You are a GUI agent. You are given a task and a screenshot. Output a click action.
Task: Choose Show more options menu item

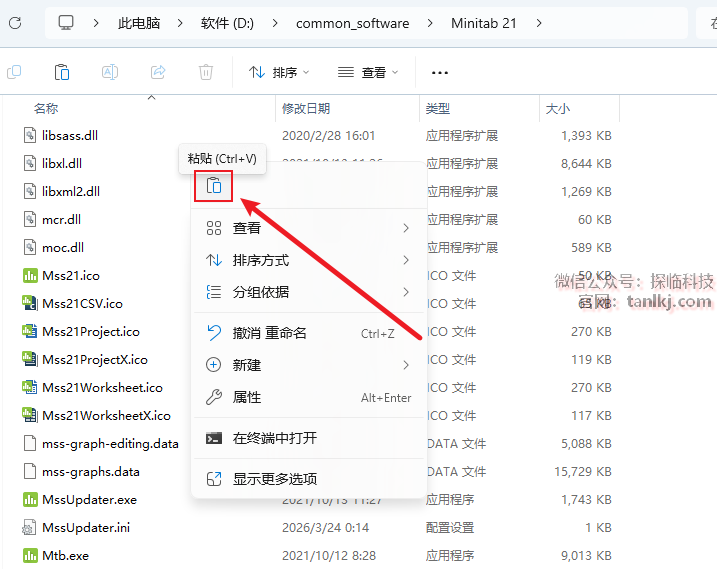[x=309, y=479]
